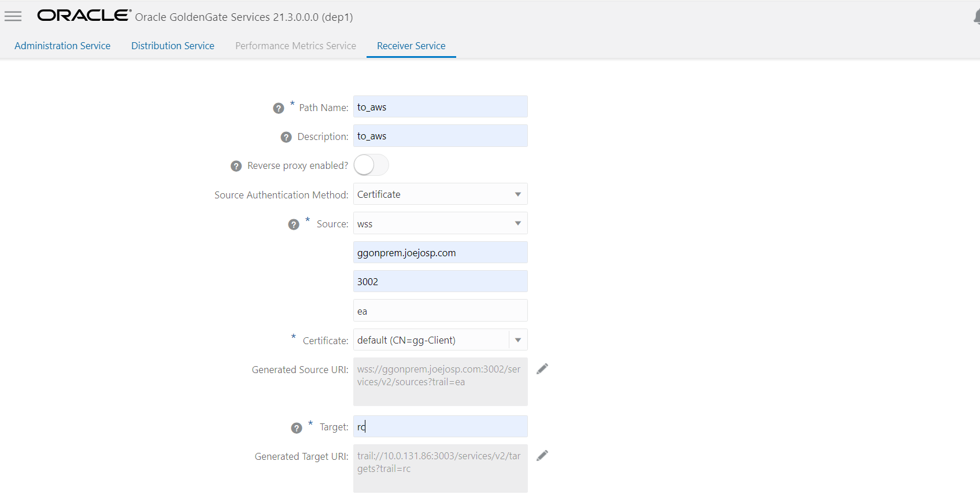Switch to the Performance Metrics Service tab
Viewport: 980px width, 498px height.
[x=295, y=46]
